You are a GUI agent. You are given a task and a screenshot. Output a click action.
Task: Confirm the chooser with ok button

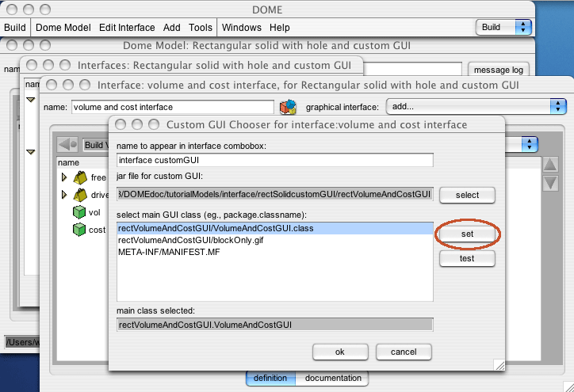(340, 352)
